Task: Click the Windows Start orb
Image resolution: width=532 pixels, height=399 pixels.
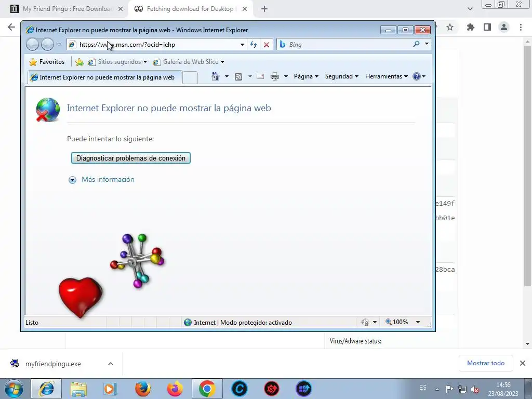Action: coord(14,389)
